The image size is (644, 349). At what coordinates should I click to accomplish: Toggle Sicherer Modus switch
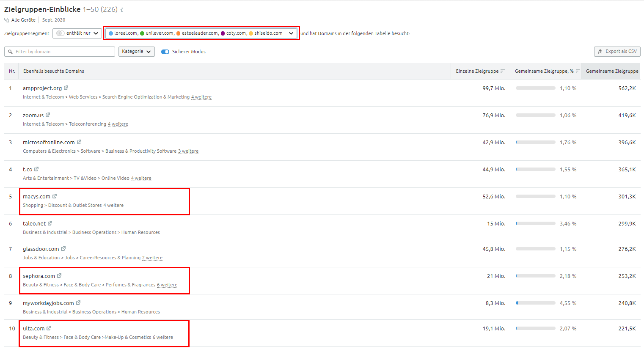(x=165, y=52)
